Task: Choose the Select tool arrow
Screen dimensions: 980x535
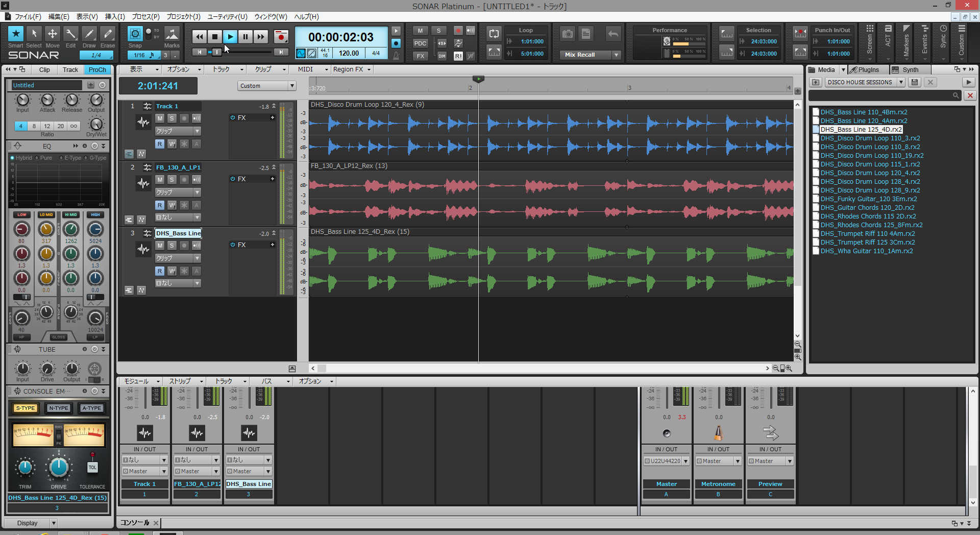Action: pyautogui.click(x=34, y=34)
